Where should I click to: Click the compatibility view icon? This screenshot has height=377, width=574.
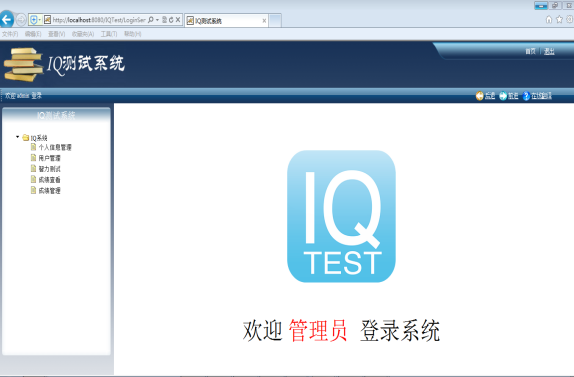tap(165, 20)
